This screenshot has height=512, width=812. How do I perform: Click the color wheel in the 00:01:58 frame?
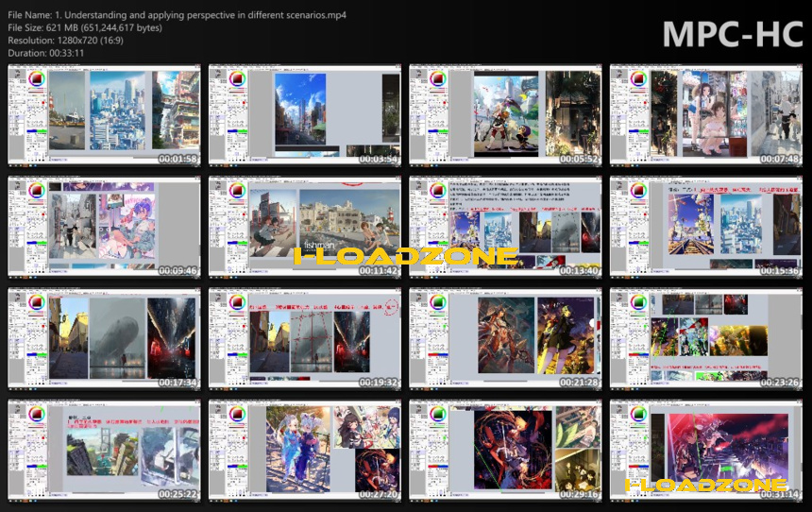click(x=37, y=78)
